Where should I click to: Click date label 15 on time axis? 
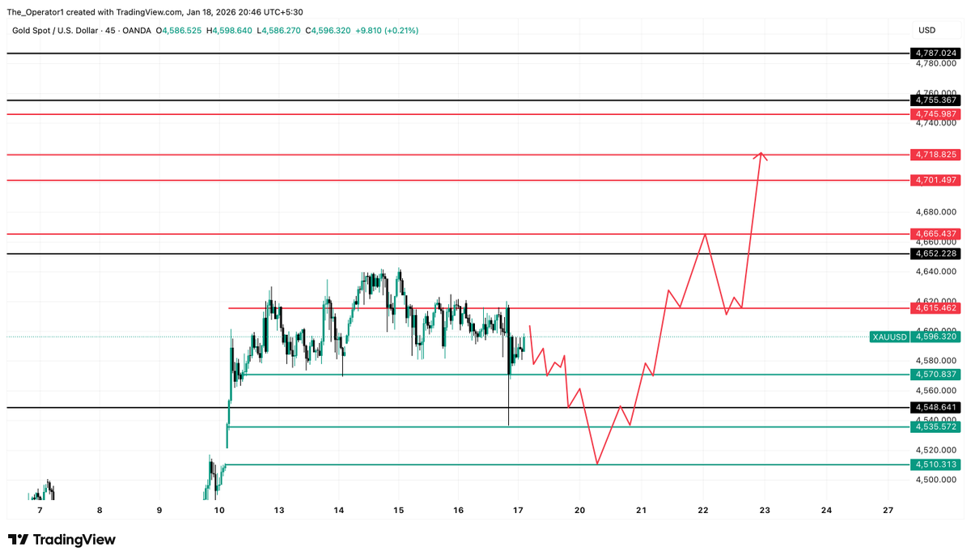point(399,510)
